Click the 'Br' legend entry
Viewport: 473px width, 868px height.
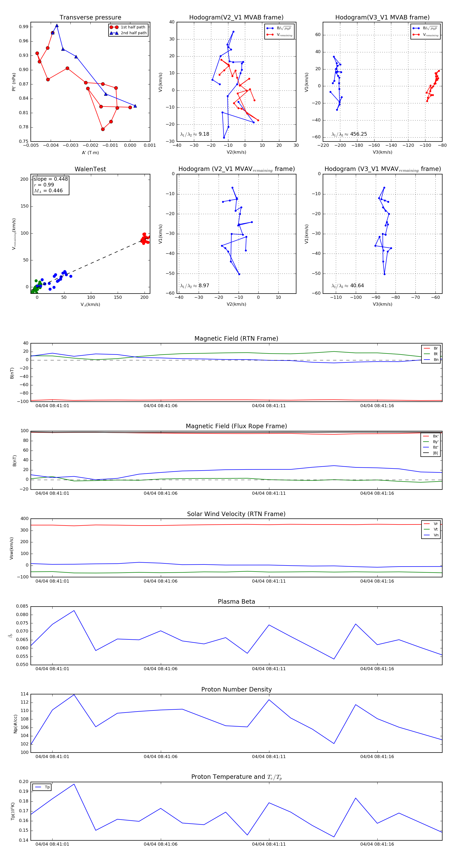coord(431,349)
